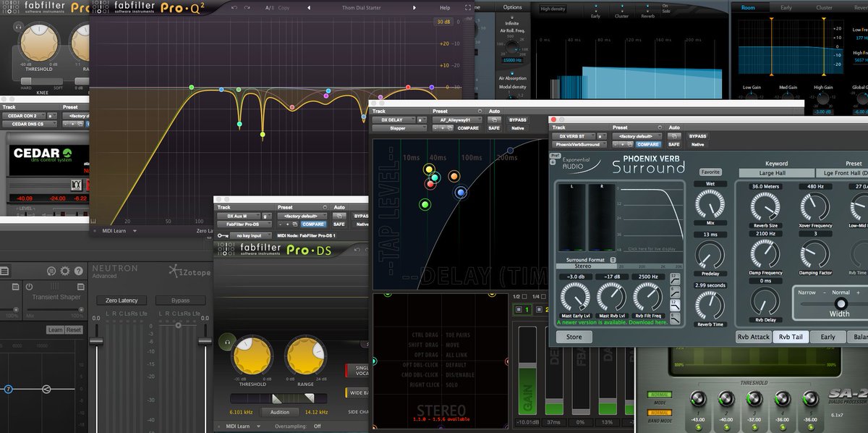Toggle COMPARE in Phoenix Verb window
Viewport: 868px width, 433px height.
click(647, 145)
